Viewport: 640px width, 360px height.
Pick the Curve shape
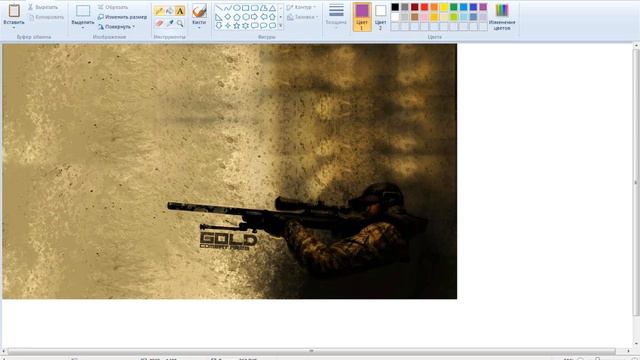[x=228, y=8]
